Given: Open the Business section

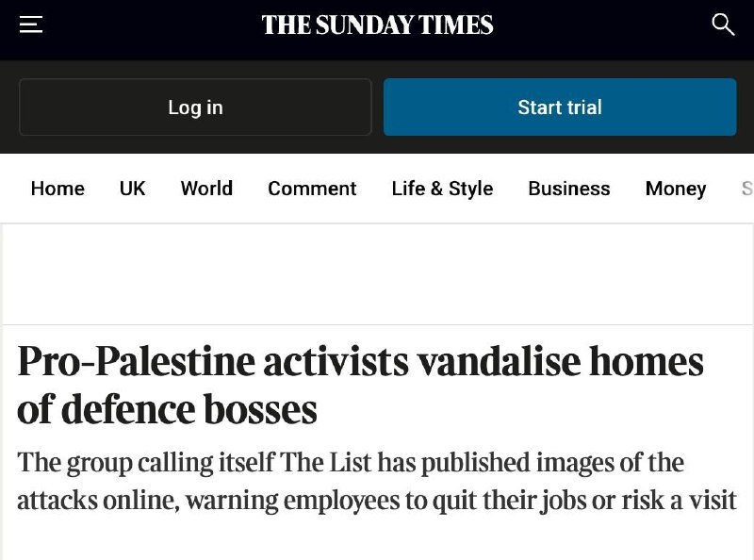Looking at the screenshot, I should click(569, 189).
